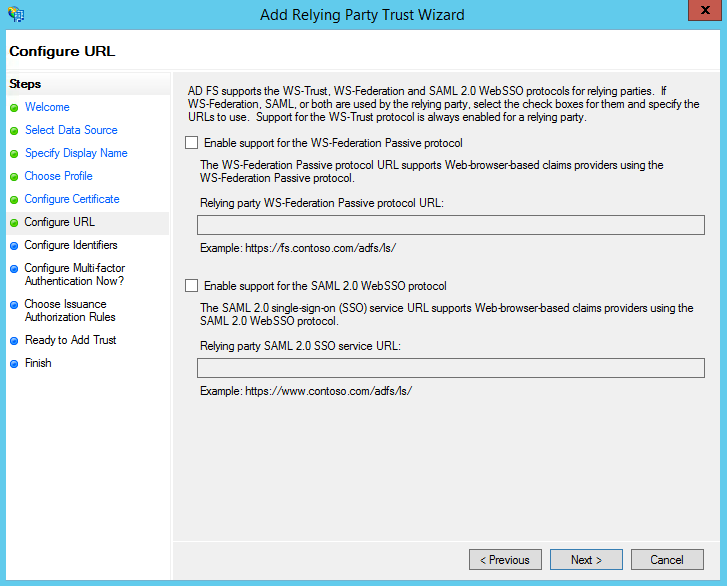Cancel the relying party trust wizard
Image resolution: width=727 pixels, height=586 pixels.
point(667,560)
